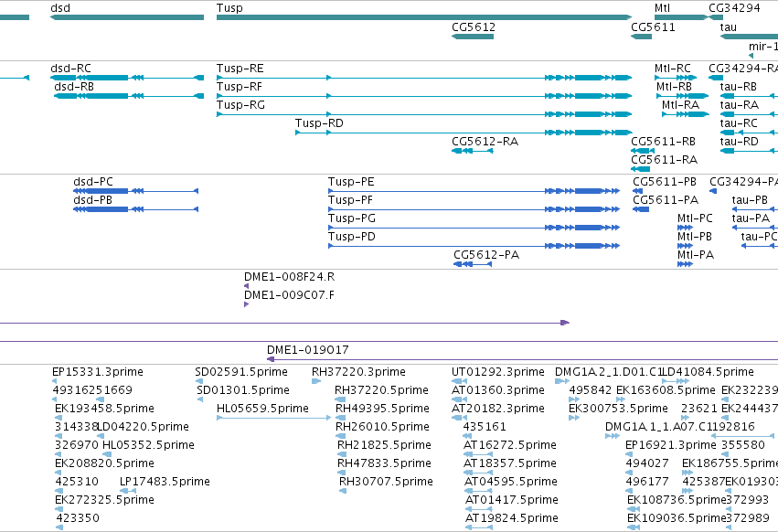Select transcript Mtl-RC label
Viewport: 778px width, 532px height.
click(673, 69)
